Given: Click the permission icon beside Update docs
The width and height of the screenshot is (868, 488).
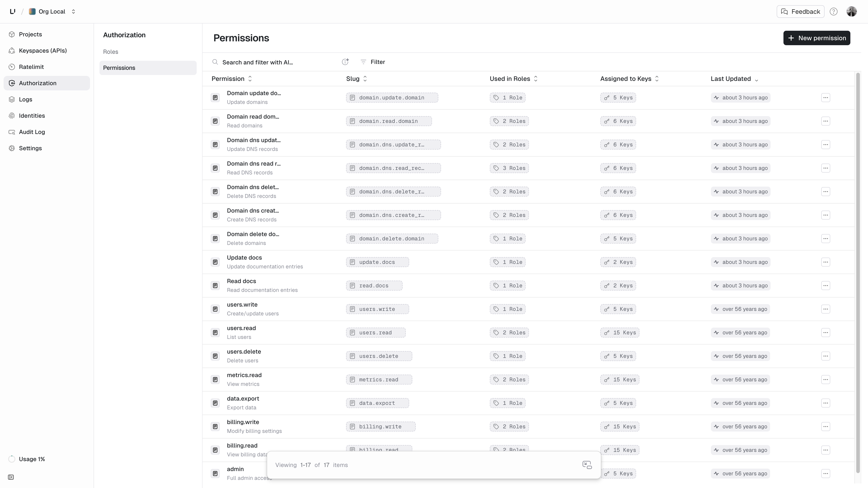Looking at the screenshot, I should 215,262.
